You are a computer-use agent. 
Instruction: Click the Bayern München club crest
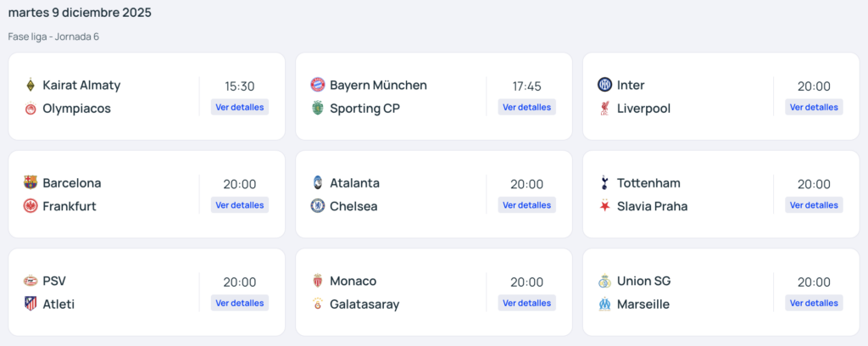[x=318, y=85]
